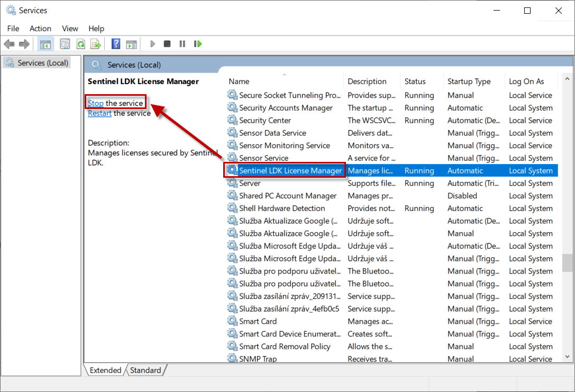This screenshot has height=392, width=575.
Task: Click the Pause Service toolbar icon
Action: click(182, 44)
